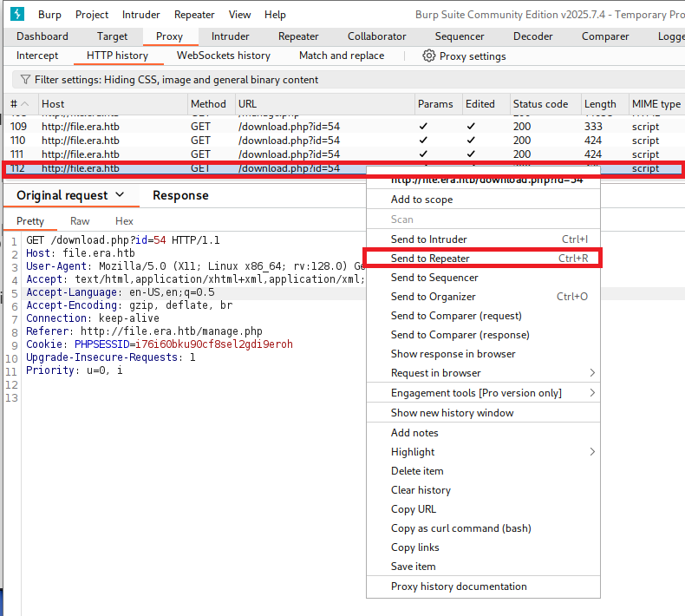Click the filter funnel icon
Screen dimensions: 685x616
coord(24,80)
